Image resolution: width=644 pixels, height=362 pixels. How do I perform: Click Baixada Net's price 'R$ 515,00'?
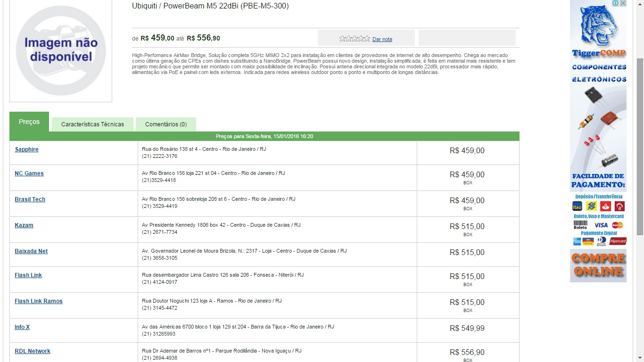(x=467, y=253)
